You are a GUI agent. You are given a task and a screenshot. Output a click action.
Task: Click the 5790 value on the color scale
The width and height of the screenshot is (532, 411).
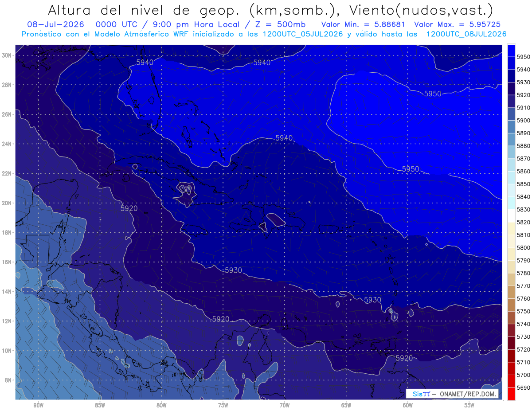[x=524, y=260]
